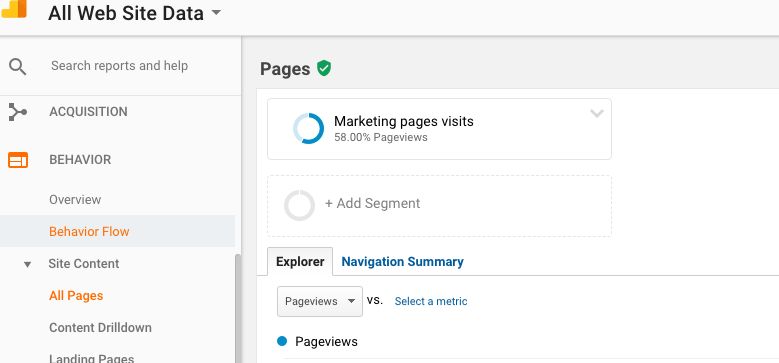Select the Marketing pages visits segment card

439,129
